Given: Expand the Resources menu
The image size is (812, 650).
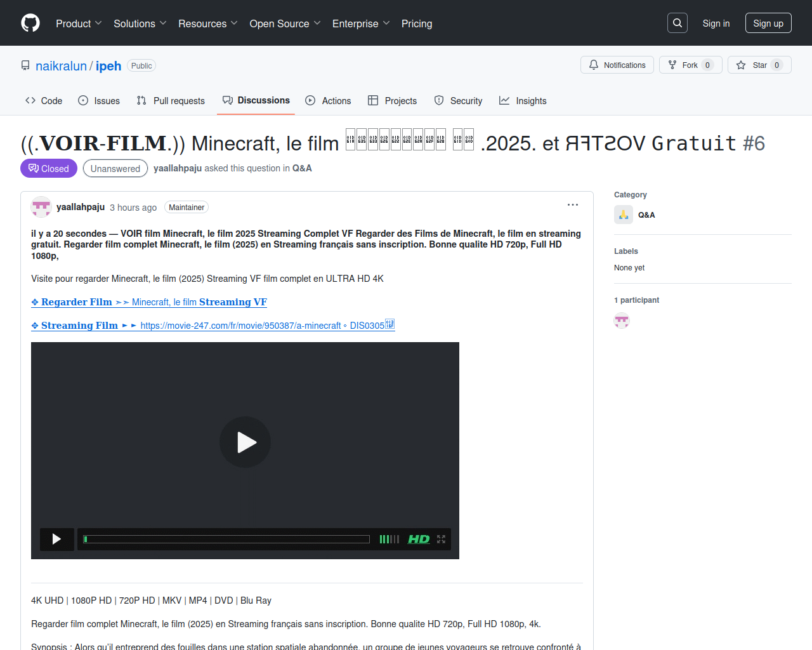Looking at the screenshot, I should [x=208, y=23].
